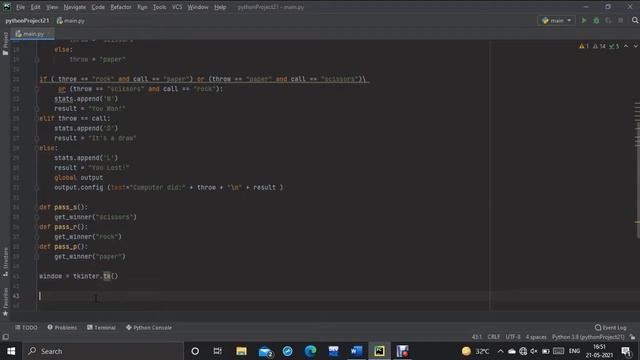
Task: Open Task View on the taskbar
Action: pyautogui.click(x=218, y=351)
